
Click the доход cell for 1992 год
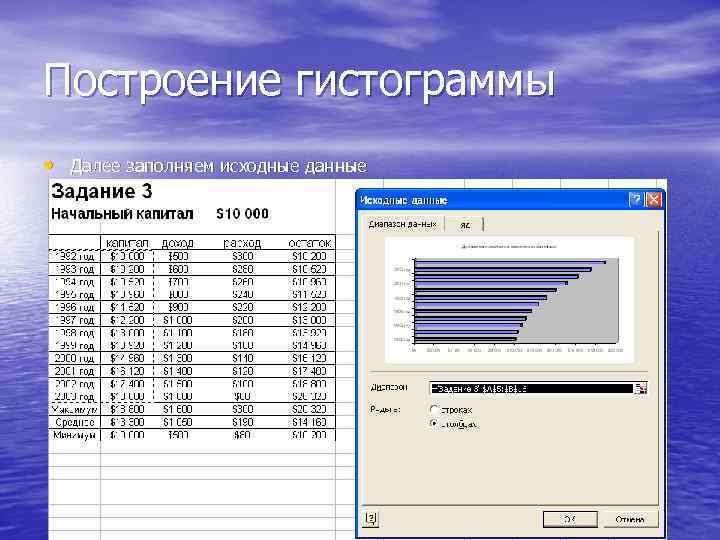tap(178, 256)
